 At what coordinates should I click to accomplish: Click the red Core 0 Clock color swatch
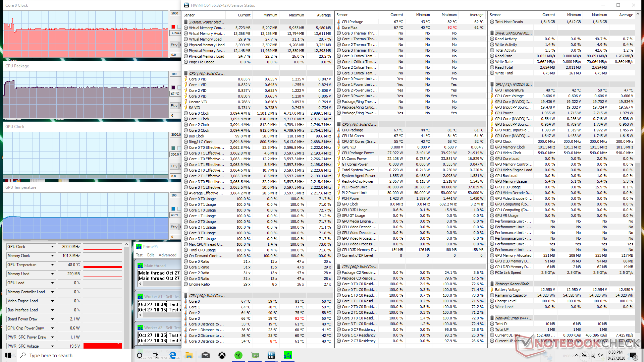click(x=173, y=27)
